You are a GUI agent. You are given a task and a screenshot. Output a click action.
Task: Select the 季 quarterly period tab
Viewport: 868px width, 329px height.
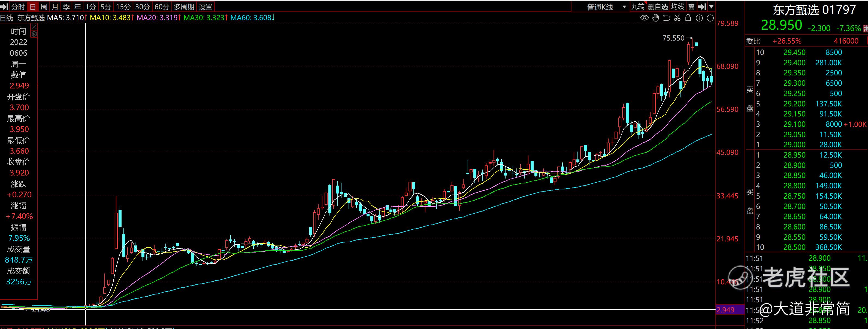66,7
